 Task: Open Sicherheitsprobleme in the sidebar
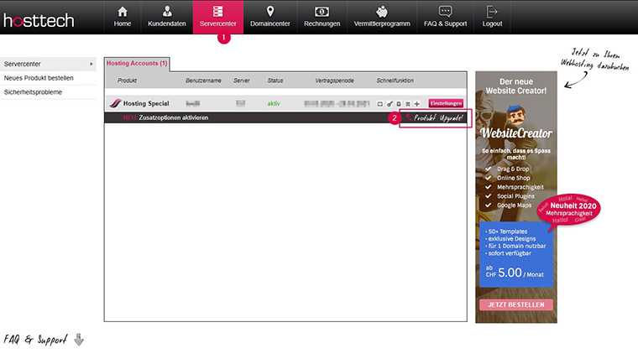48,92
